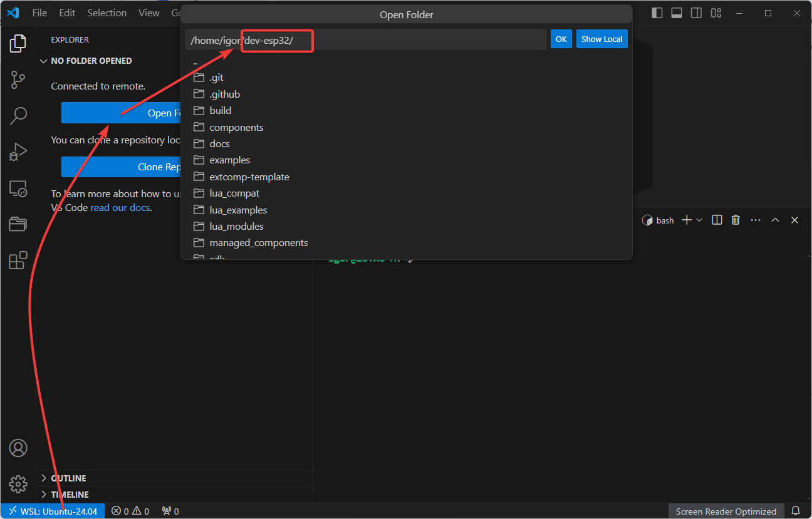
Task: Open terminal panel more actions menu
Action: (x=756, y=220)
